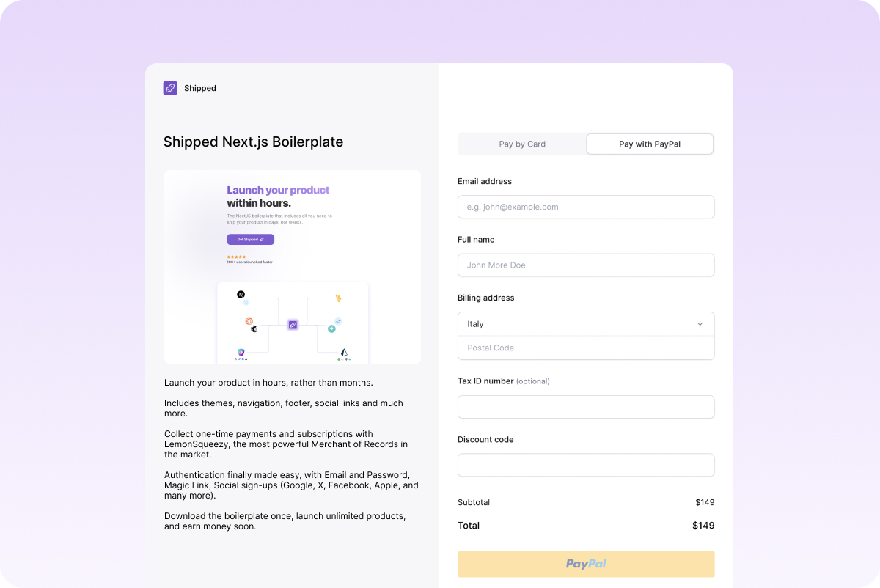Click the yellow PayPal checkout button
The height and width of the screenshot is (588, 880).
(x=586, y=565)
